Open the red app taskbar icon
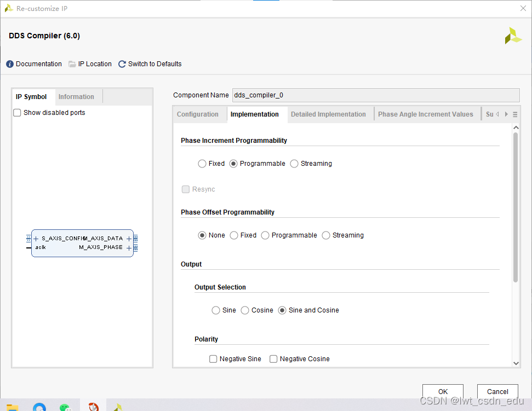Viewport: 532px width, 411px height. (x=93, y=407)
